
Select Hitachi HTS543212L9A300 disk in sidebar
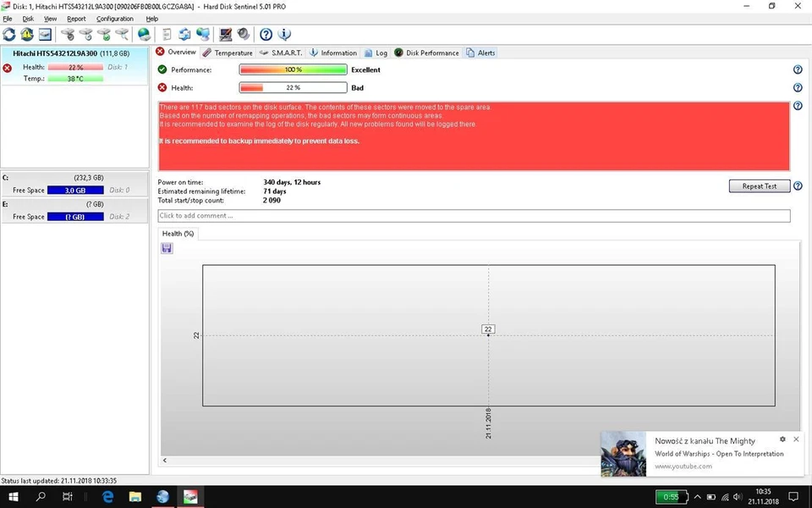click(x=74, y=66)
